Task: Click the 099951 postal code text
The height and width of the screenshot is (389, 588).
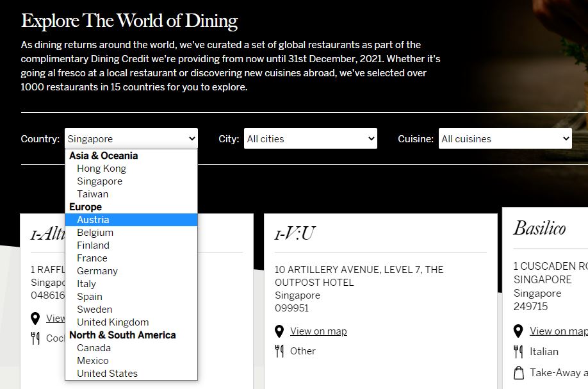Action: 291,308
